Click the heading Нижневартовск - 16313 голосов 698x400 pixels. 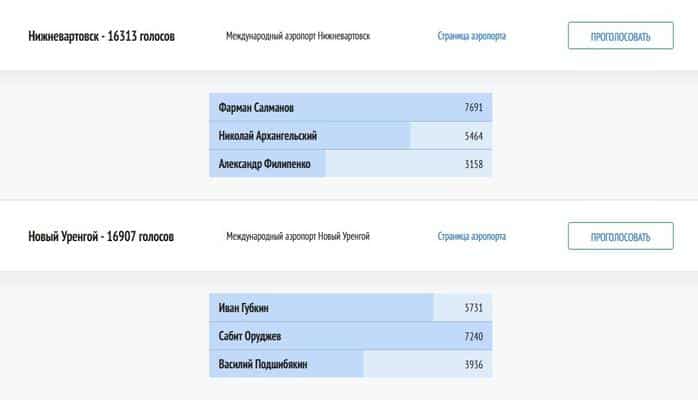tap(101, 36)
